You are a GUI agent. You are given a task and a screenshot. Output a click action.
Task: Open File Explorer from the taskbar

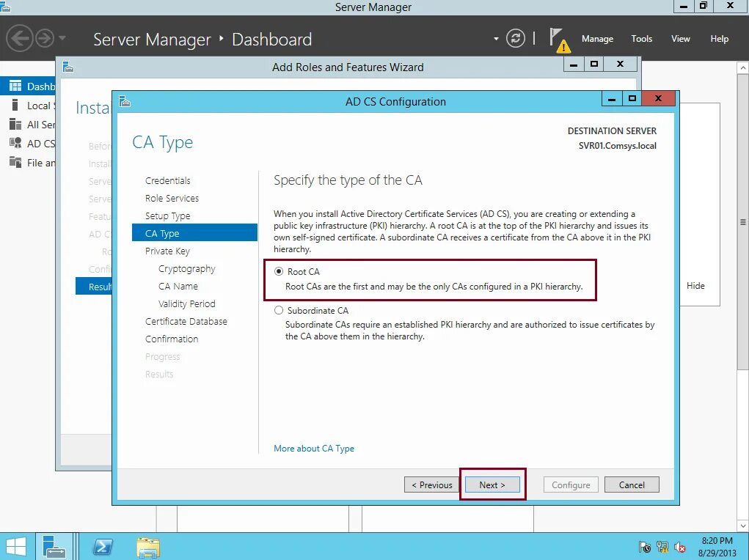tap(148, 547)
